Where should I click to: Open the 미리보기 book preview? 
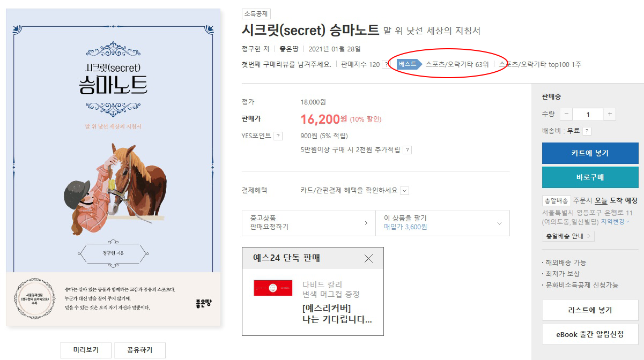[x=86, y=350]
